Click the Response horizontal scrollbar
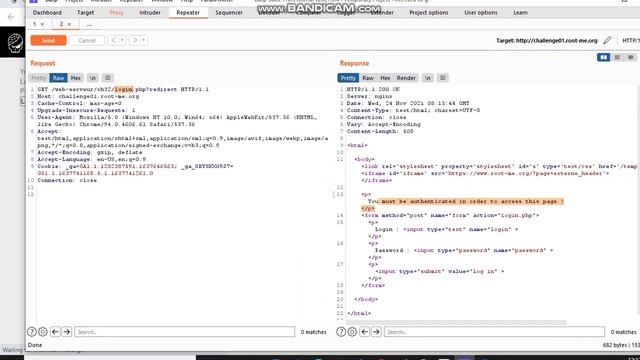 pyautogui.click(x=456, y=322)
